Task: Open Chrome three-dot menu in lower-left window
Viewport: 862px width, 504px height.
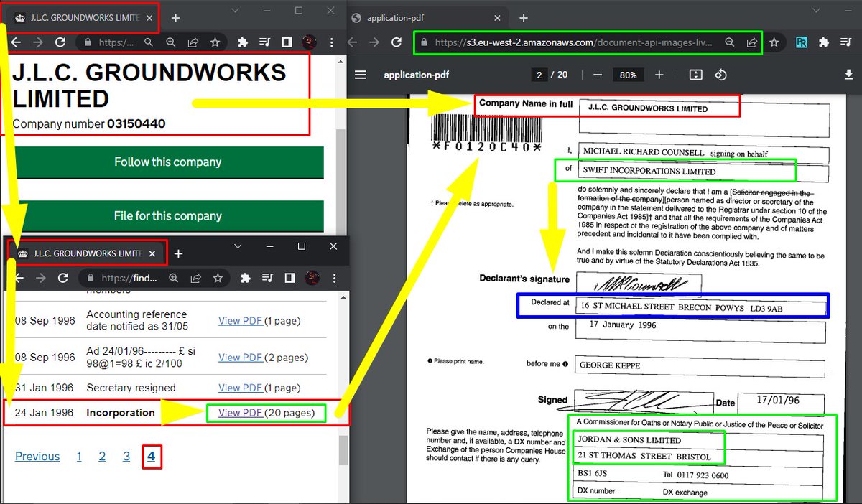Action: 333,278
